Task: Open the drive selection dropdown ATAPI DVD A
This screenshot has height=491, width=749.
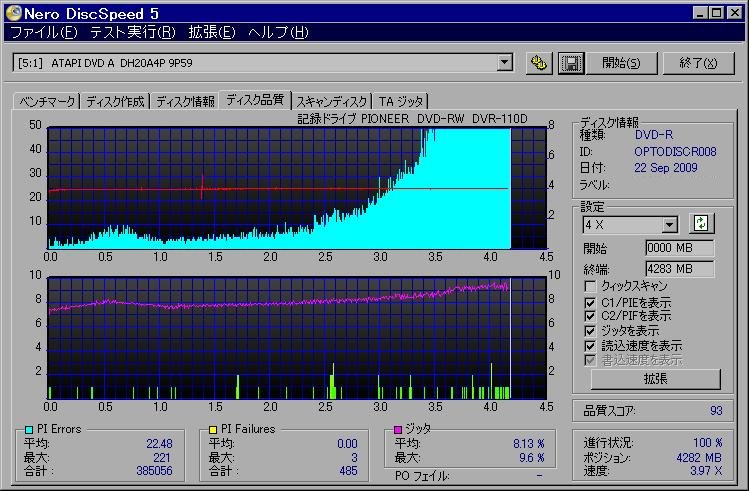Action: click(x=504, y=63)
